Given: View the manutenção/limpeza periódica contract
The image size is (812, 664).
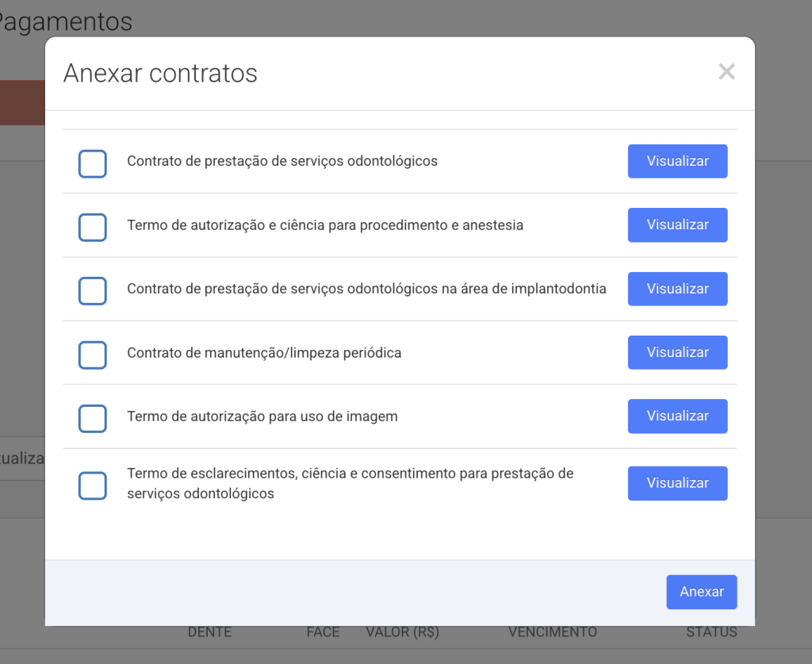Looking at the screenshot, I should (677, 352).
